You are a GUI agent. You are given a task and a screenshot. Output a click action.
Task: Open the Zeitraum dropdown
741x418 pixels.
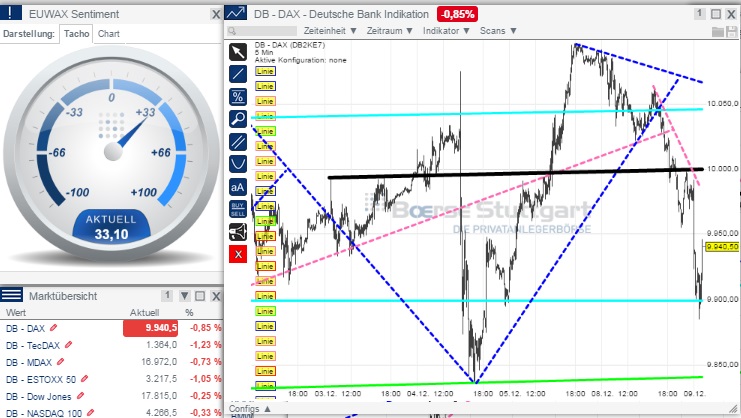[x=390, y=31]
